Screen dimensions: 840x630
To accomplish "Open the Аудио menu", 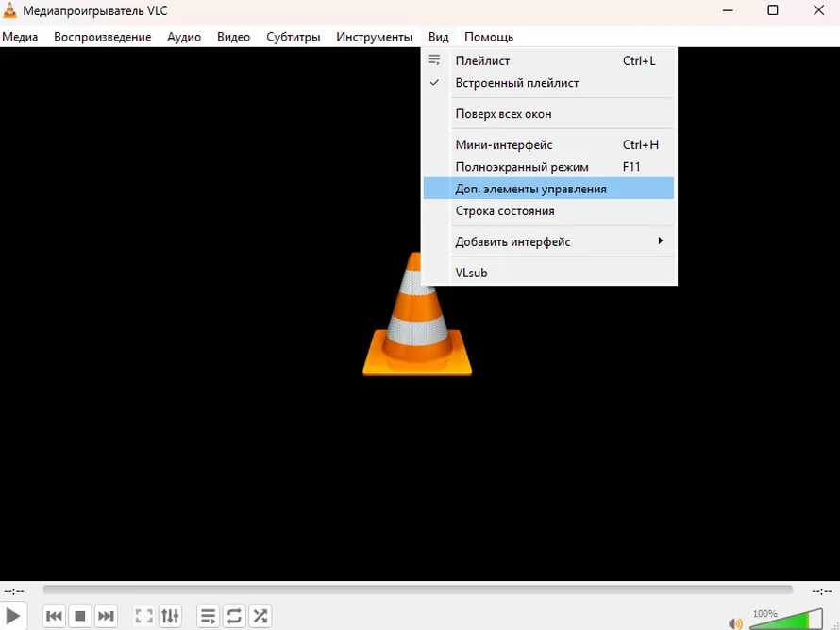I will click(184, 37).
